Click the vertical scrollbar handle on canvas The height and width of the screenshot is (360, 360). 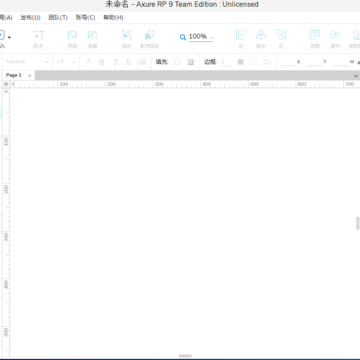pyautogui.click(x=358, y=223)
